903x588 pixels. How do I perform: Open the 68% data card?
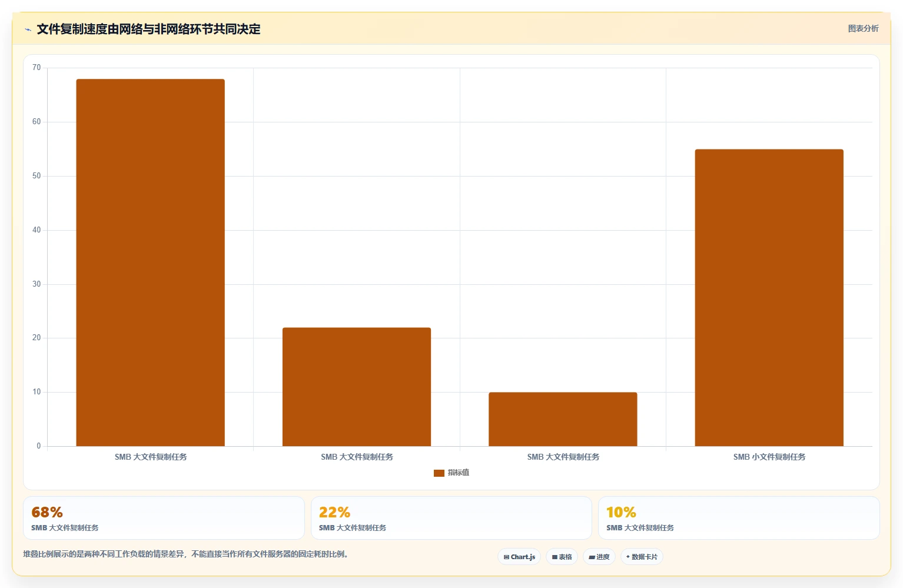(164, 518)
